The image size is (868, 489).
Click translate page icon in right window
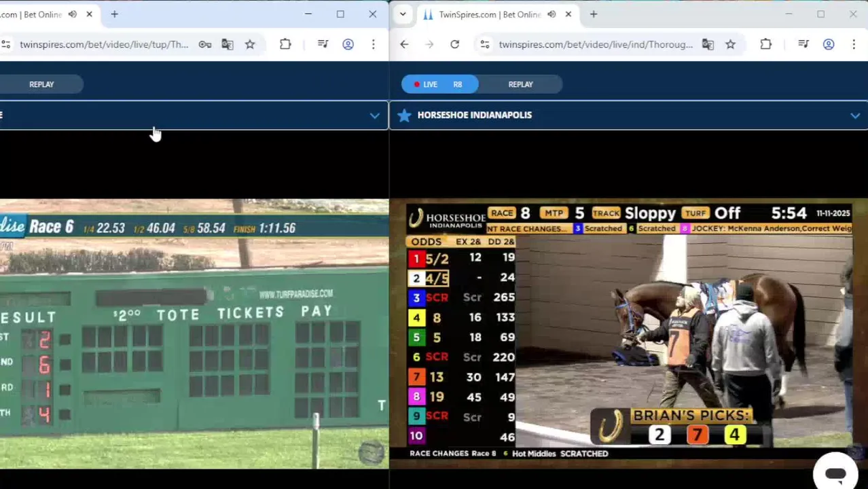point(708,44)
